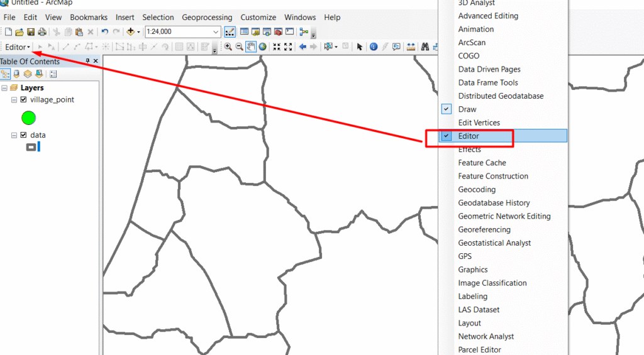Toggle the Editor Toolbar icon

[230, 31]
